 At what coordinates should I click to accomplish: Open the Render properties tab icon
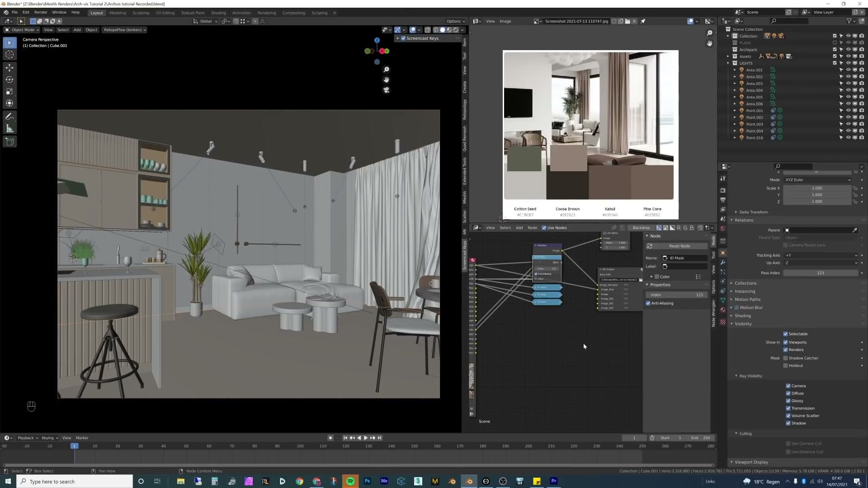click(x=722, y=190)
